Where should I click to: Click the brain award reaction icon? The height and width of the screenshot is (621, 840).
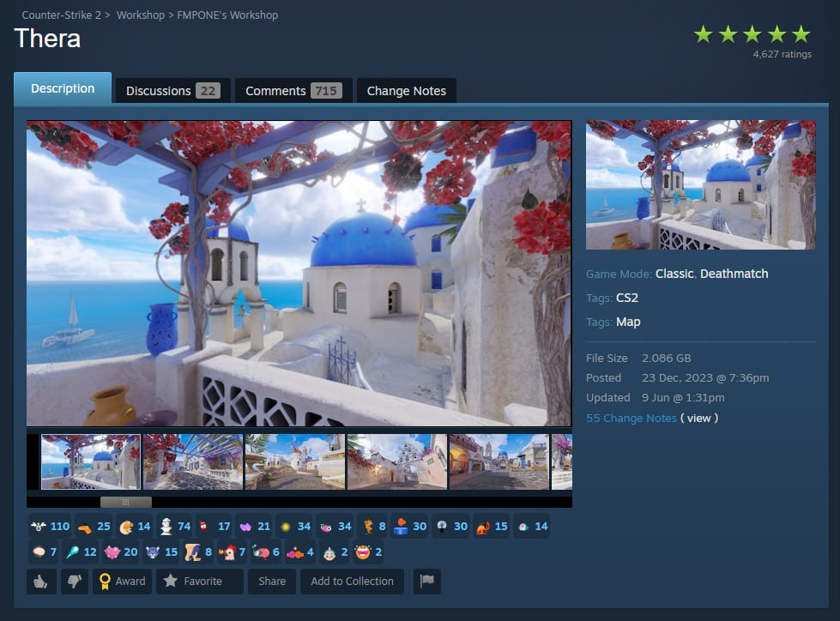tap(39, 552)
